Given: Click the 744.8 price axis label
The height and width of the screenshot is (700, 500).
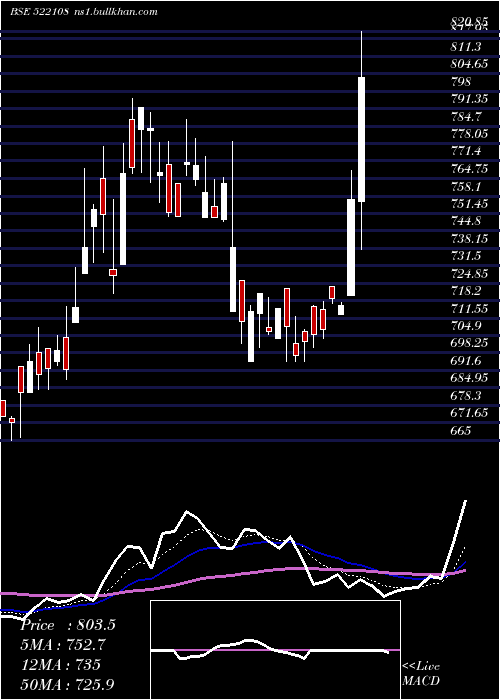Looking at the screenshot, I should pyautogui.click(x=466, y=221).
